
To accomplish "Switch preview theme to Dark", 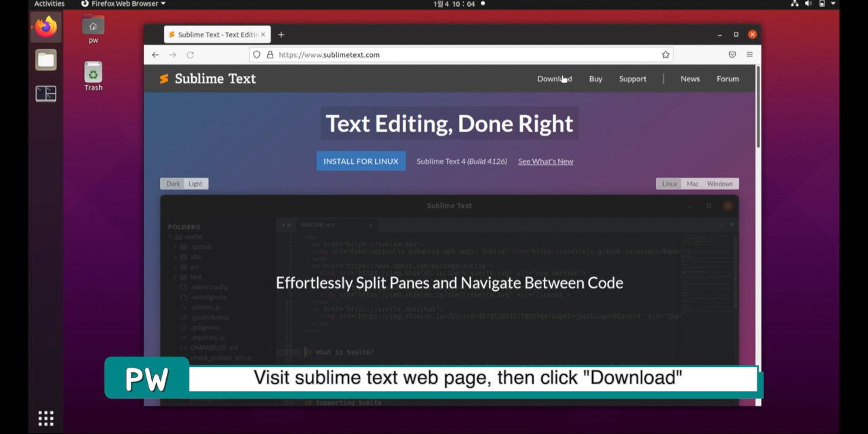I will [173, 184].
